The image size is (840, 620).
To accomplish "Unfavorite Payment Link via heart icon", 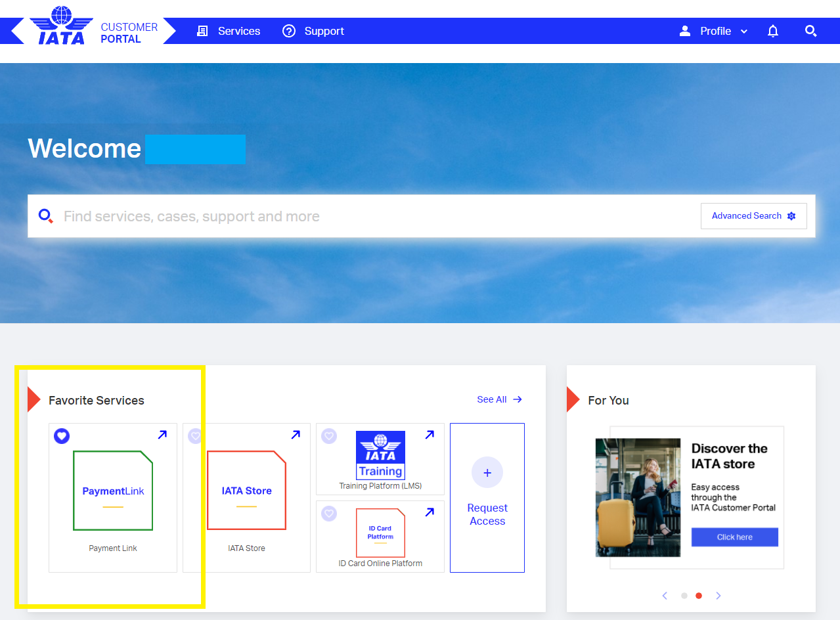I will click(x=62, y=435).
